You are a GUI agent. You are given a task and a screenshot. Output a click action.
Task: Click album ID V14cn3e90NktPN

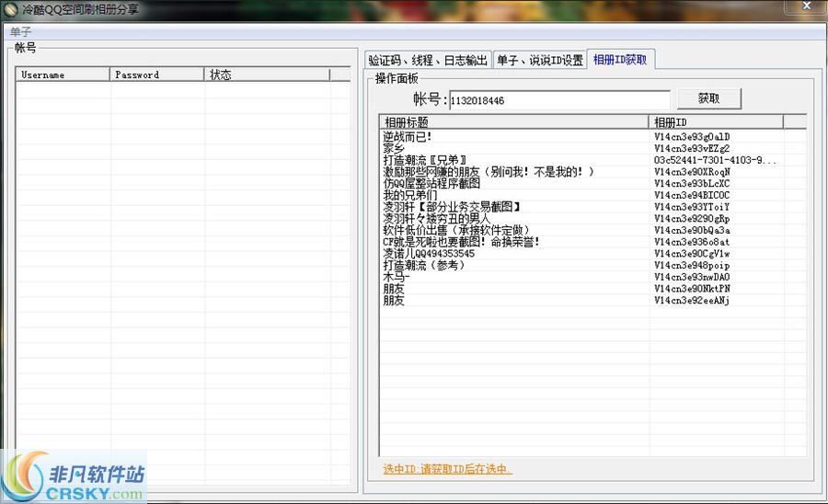(692, 288)
